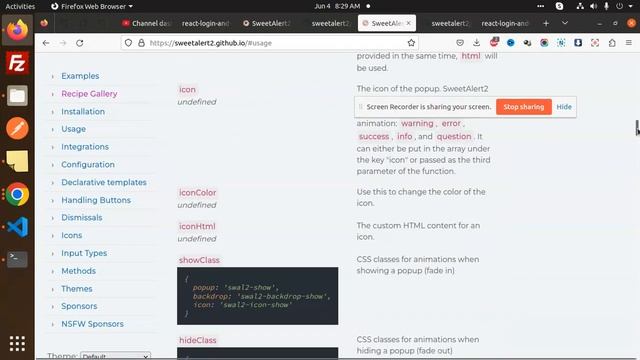Open the Theme select dropdown
Viewport: 640px width, 360px height.
116,356
